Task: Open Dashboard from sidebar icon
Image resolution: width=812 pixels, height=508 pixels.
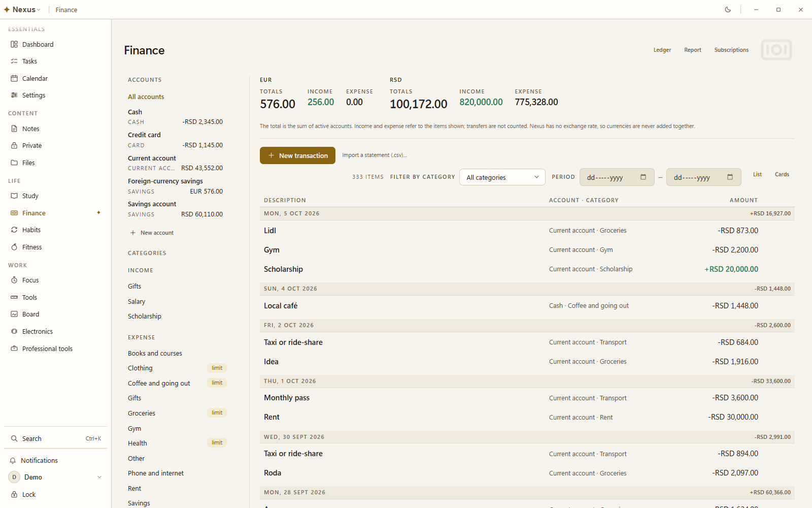Action: (14, 44)
